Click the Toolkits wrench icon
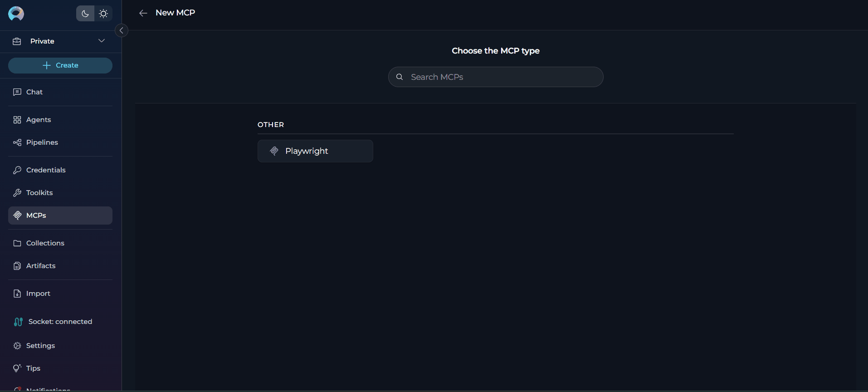This screenshot has height=392, width=868. 17,193
